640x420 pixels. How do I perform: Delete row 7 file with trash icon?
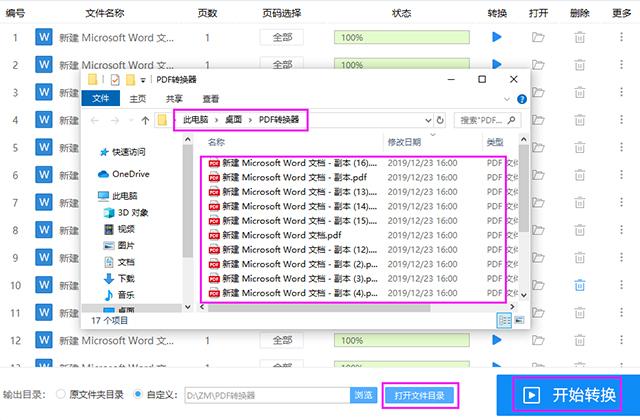580,202
